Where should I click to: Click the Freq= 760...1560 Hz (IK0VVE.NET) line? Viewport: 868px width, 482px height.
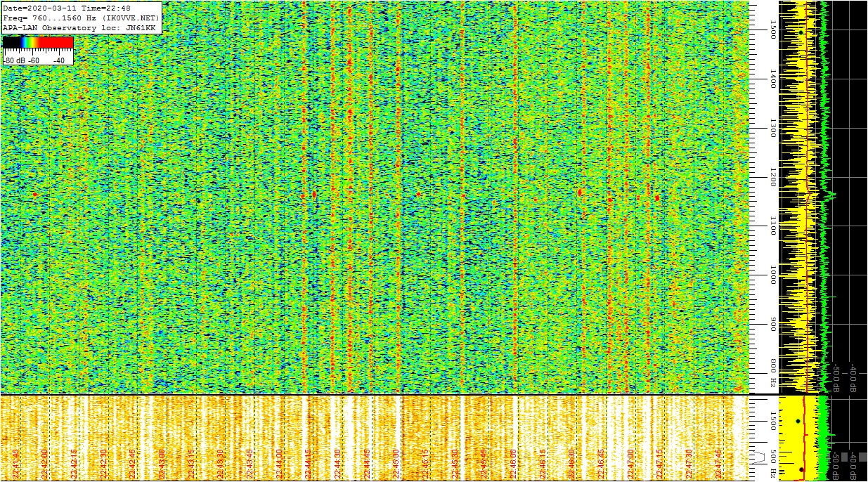[82, 18]
